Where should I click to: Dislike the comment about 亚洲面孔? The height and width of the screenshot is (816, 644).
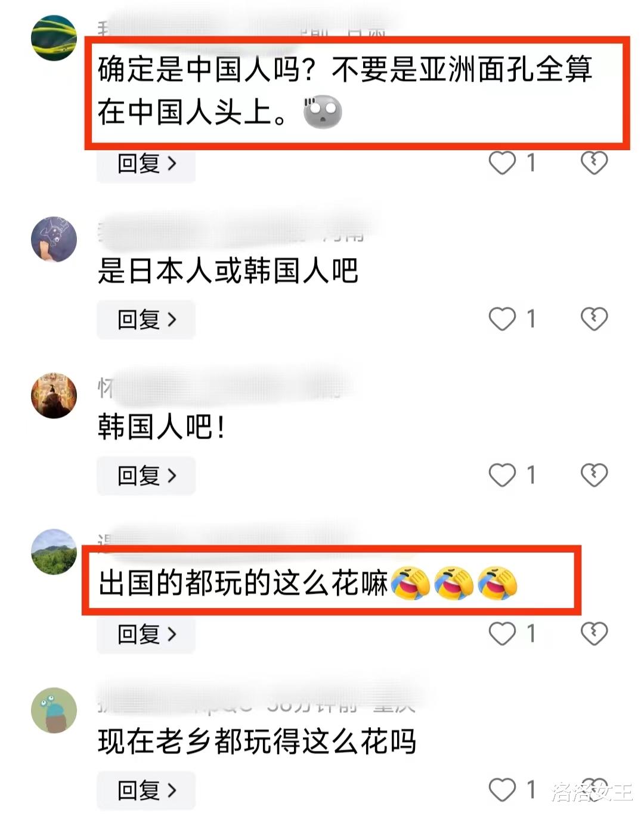[x=594, y=163]
